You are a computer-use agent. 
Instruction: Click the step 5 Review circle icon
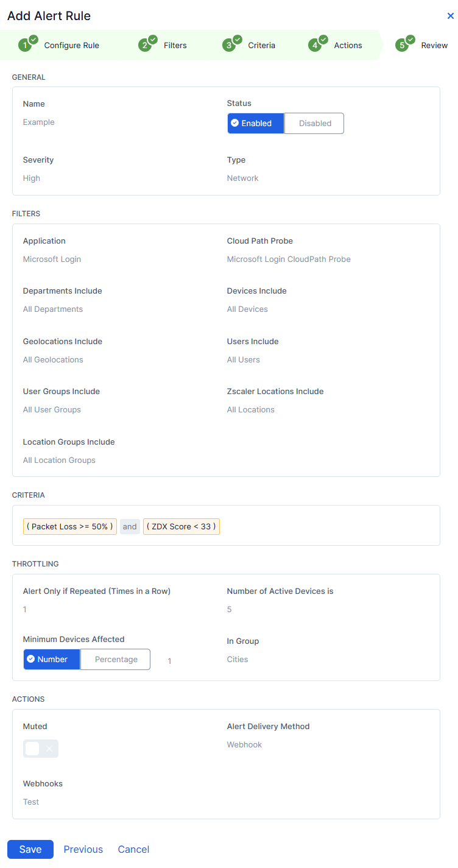402,45
